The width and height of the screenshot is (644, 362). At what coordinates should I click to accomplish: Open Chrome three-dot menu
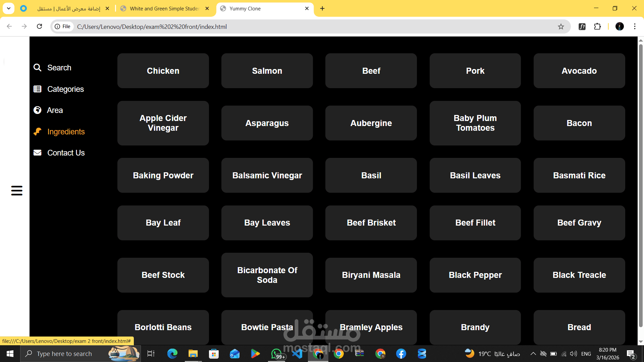pyautogui.click(x=635, y=26)
